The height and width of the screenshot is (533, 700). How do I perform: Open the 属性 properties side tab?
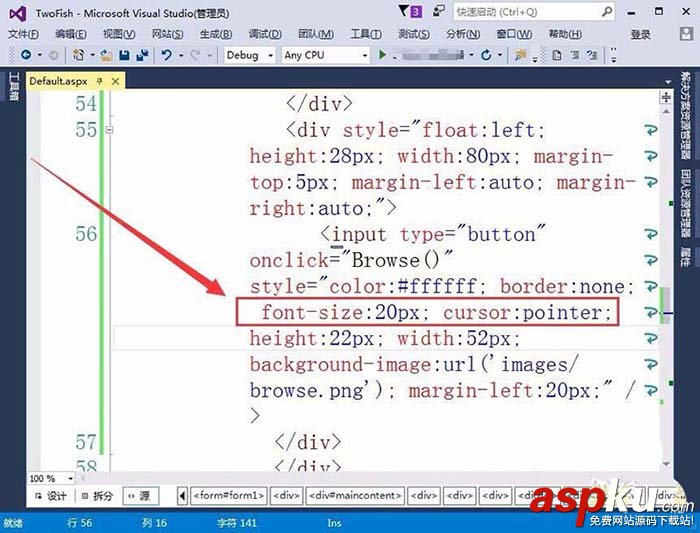click(686, 257)
